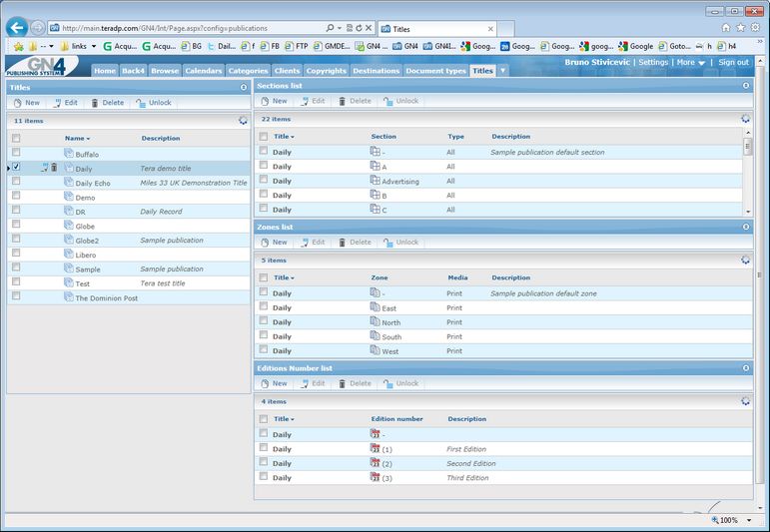This screenshot has width=770, height=532.
Task: Check the Third Edition row checkbox
Action: (x=264, y=476)
